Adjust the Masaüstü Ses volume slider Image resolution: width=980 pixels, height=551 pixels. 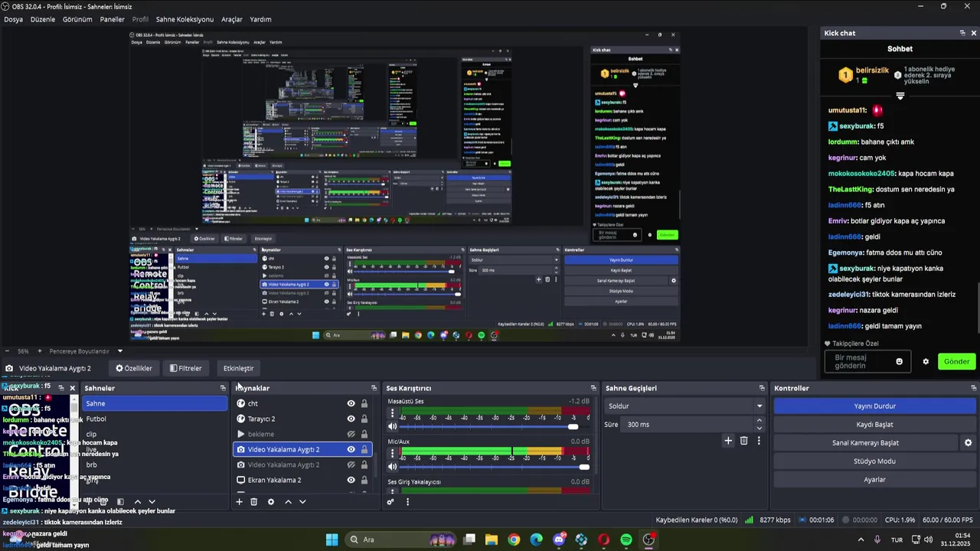pos(573,426)
